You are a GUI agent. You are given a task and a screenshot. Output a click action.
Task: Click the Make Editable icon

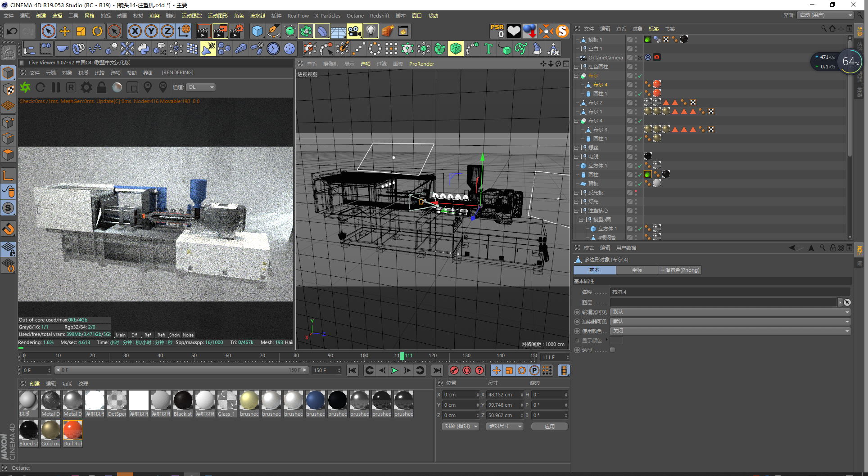tap(8, 52)
